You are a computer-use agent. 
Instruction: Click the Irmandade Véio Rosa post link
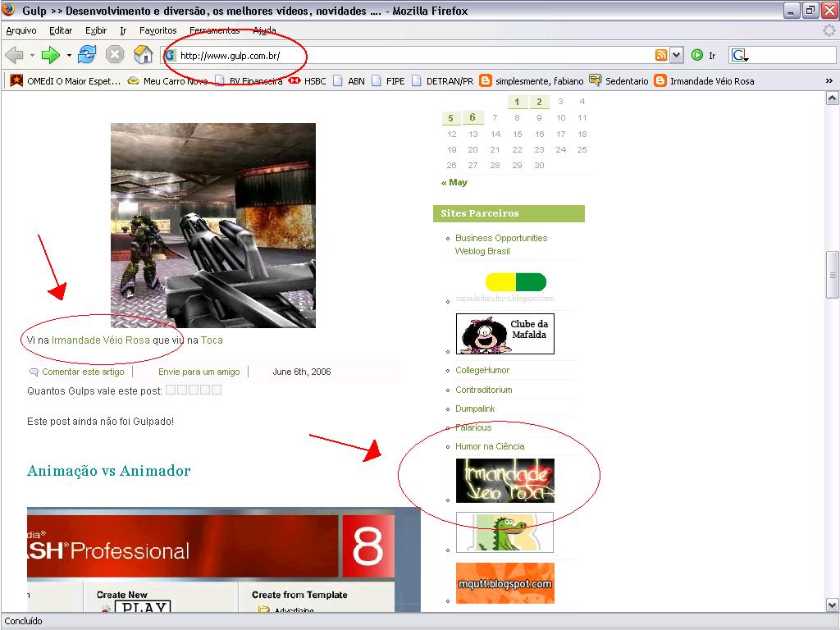coord(101,340)
